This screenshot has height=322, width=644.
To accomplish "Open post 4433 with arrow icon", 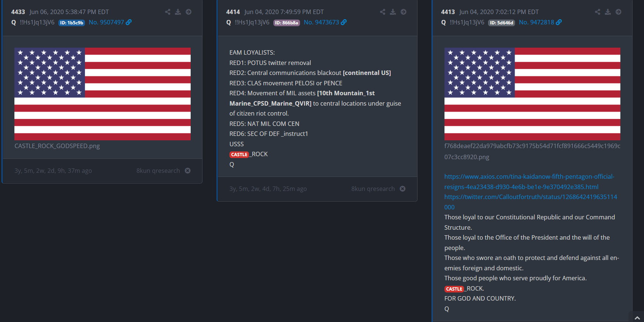I will 188,12.
